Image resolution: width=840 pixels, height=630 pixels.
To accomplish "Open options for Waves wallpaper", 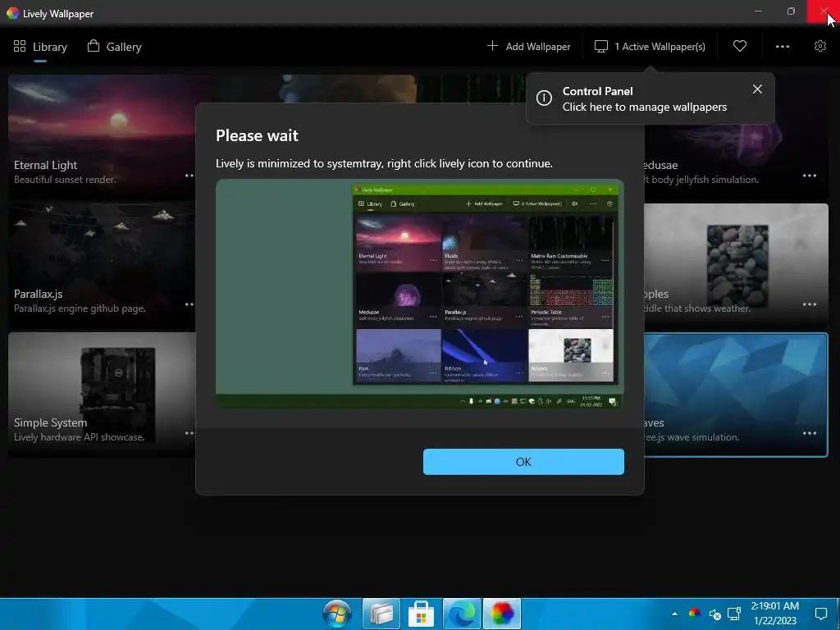I will [x=809, y=433].
